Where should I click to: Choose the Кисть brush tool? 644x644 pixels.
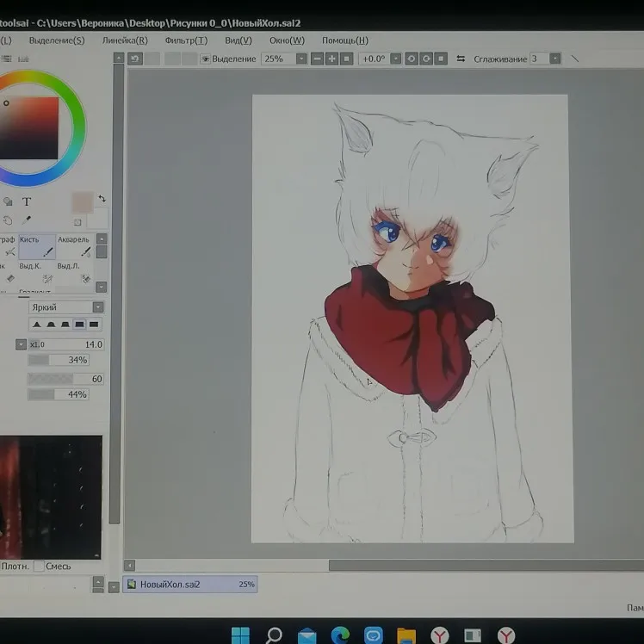pyautogui.click(x=37, y=246)
